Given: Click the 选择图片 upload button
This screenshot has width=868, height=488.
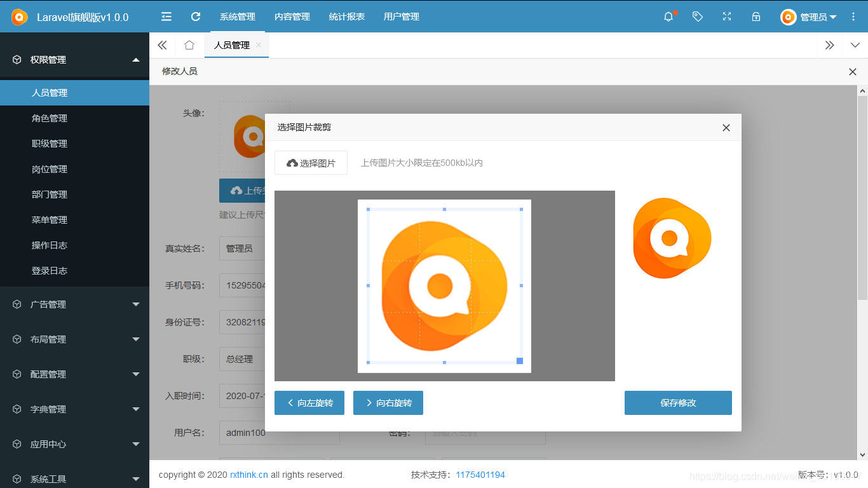Looking at the screenshot, I should pos(311,163).
